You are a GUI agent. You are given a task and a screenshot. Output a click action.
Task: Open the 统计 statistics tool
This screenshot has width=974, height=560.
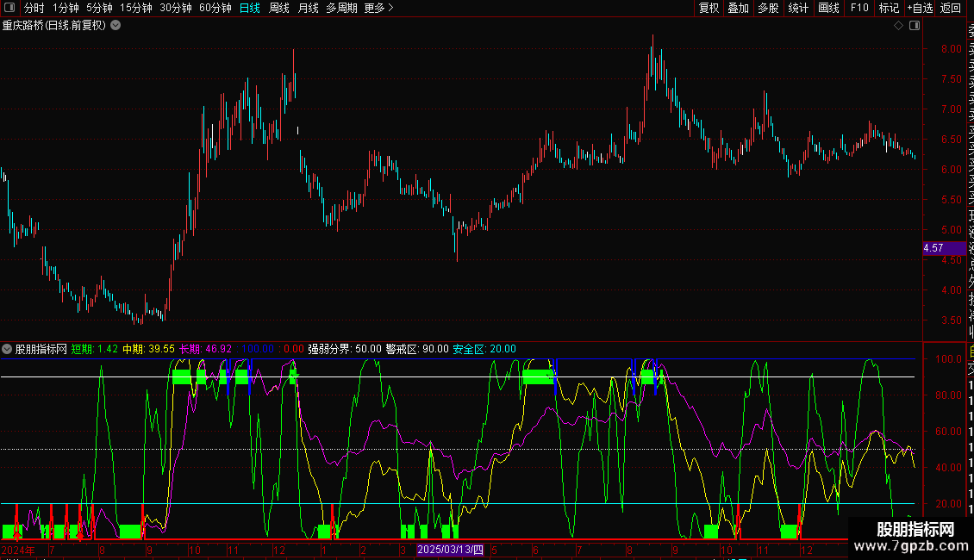coord(798,8)
